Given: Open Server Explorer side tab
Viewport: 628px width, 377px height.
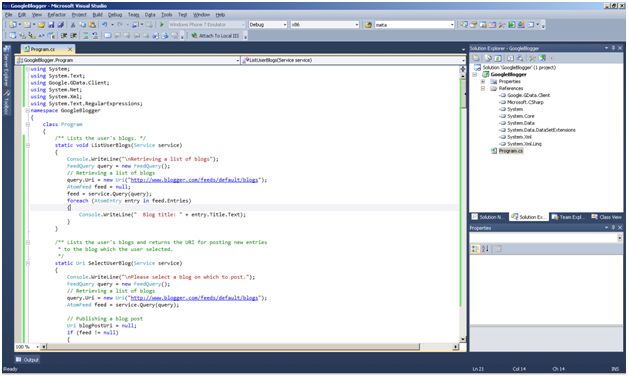Looking at the screenshot, I should (6, 66).
